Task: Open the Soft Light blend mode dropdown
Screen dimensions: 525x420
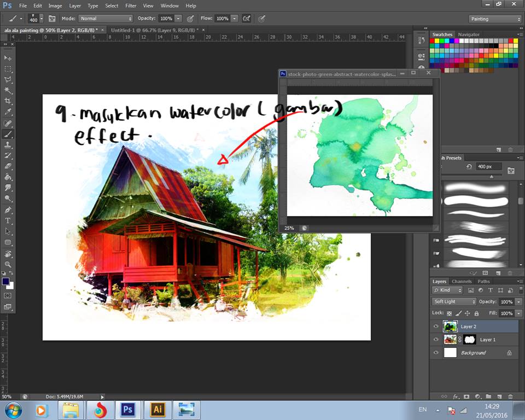Action: [x=454, y=302]
